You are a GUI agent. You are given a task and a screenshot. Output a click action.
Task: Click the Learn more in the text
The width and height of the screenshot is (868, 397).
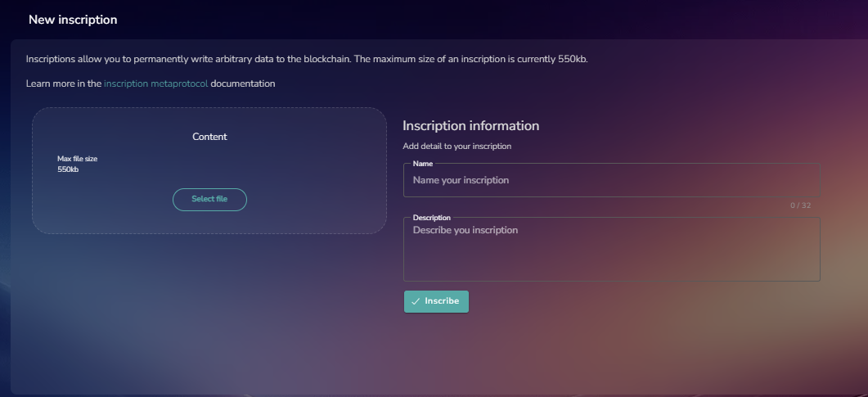64,83
